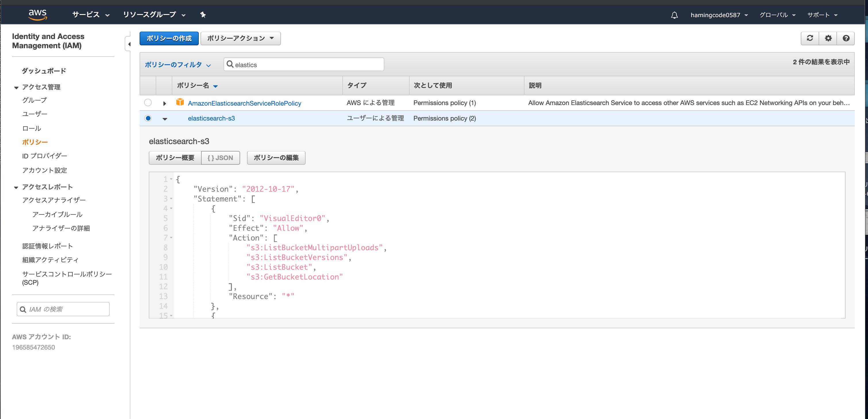
Task: Click Permissions policy (1) cell
Action: click(444, 103)
